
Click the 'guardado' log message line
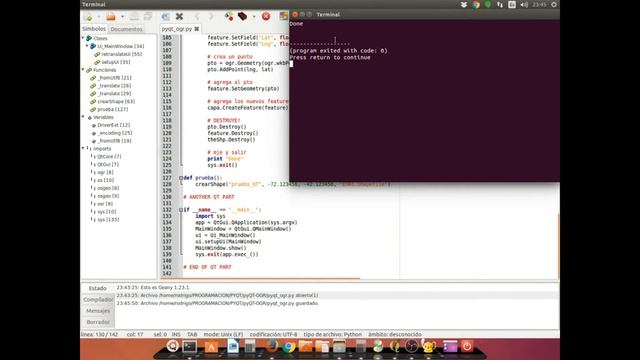tap(218, 303)
